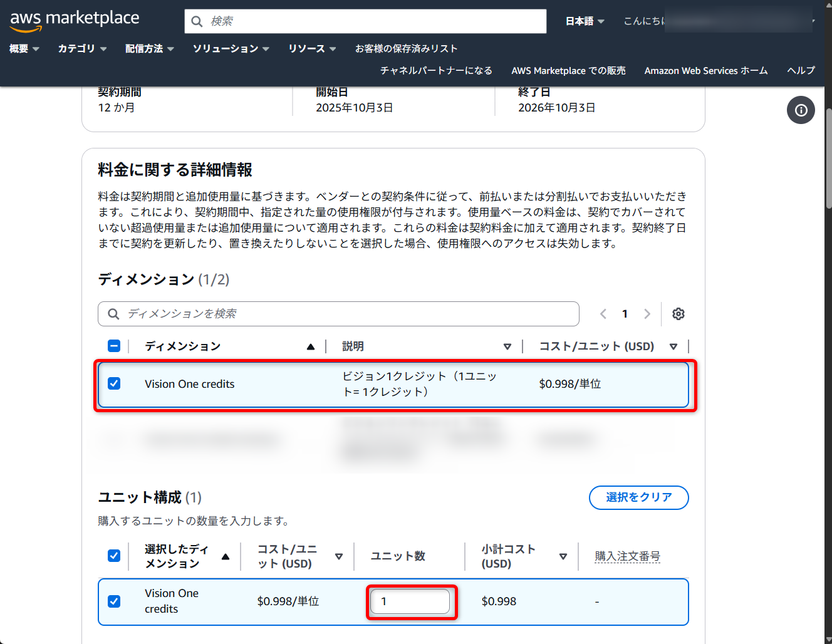Image resolution: width=832 pixels, height=644 pixels.
Task: Go to previous dimensions page arrow
Action: click(x=603, y=314)
